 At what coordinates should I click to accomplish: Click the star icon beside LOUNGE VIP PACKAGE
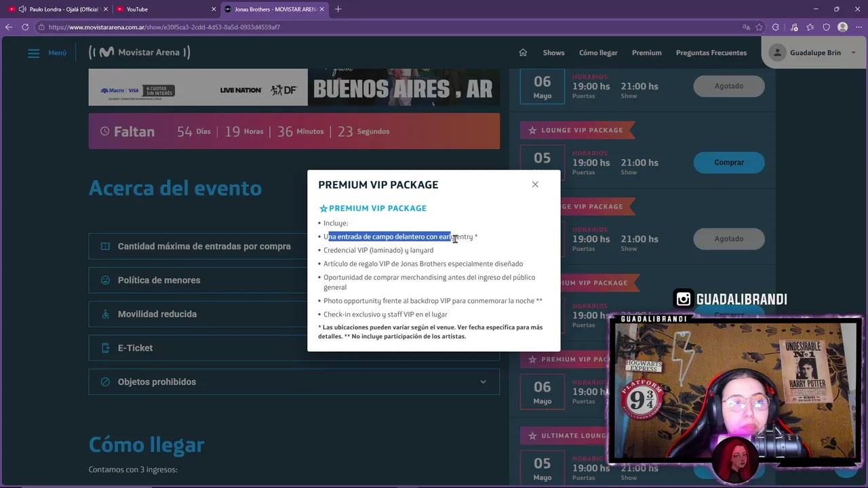coord(532,130)
